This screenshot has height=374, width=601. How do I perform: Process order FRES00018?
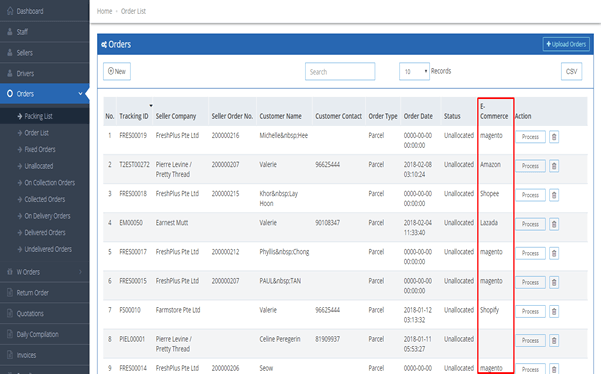point(530,195)
